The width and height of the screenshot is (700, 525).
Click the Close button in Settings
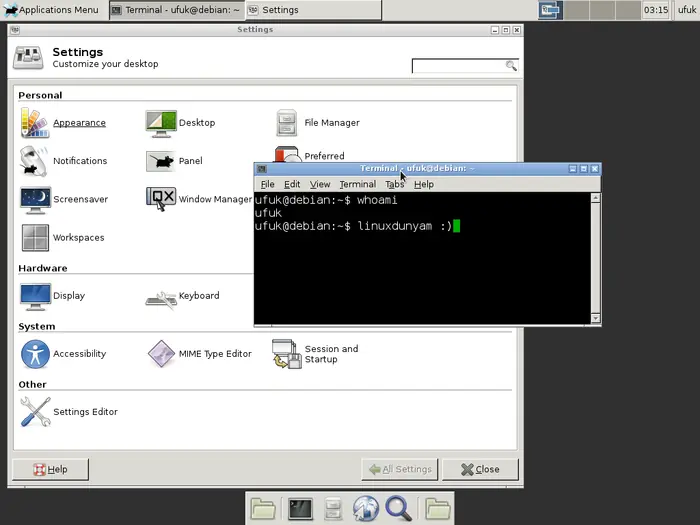click(480, 469)
